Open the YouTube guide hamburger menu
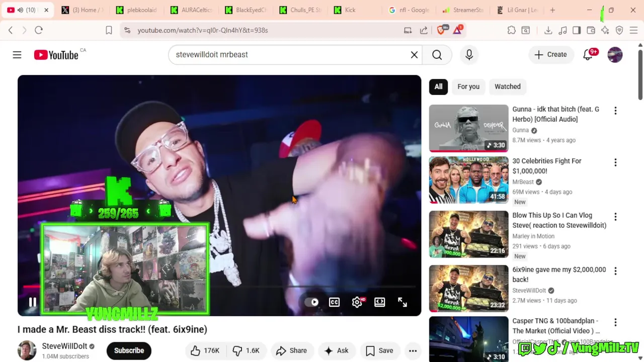 17,54
